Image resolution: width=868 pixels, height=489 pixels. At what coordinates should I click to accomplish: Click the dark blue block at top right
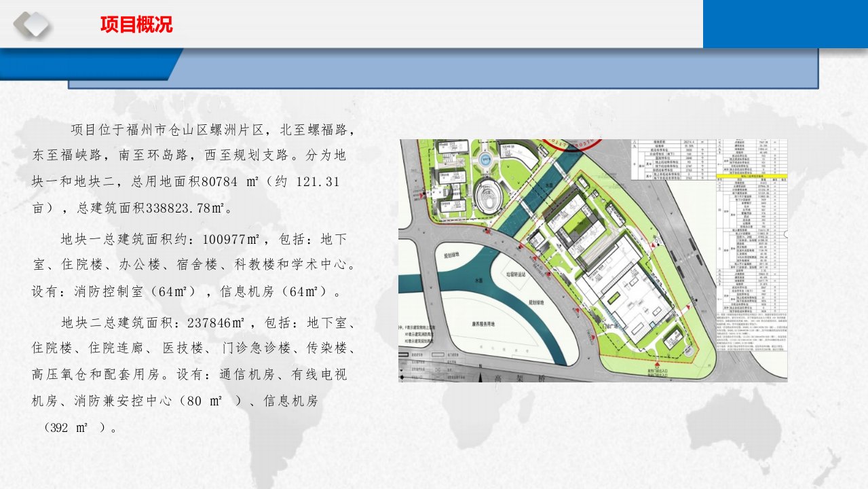[x=785, y=24]
